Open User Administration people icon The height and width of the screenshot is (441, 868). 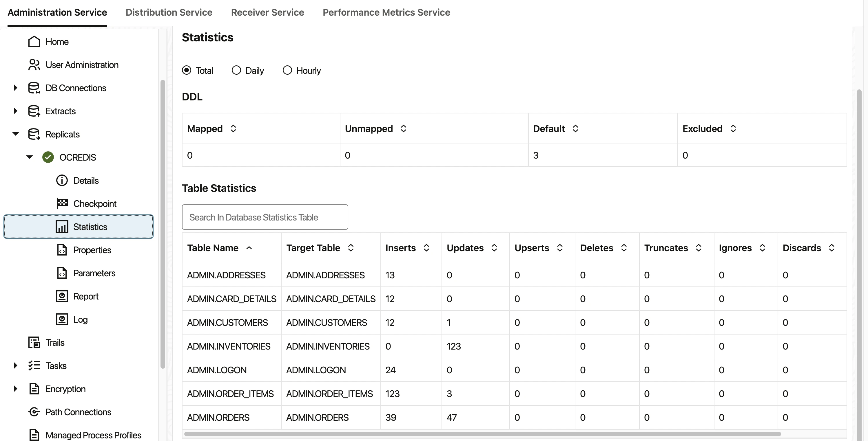point(34,65)
